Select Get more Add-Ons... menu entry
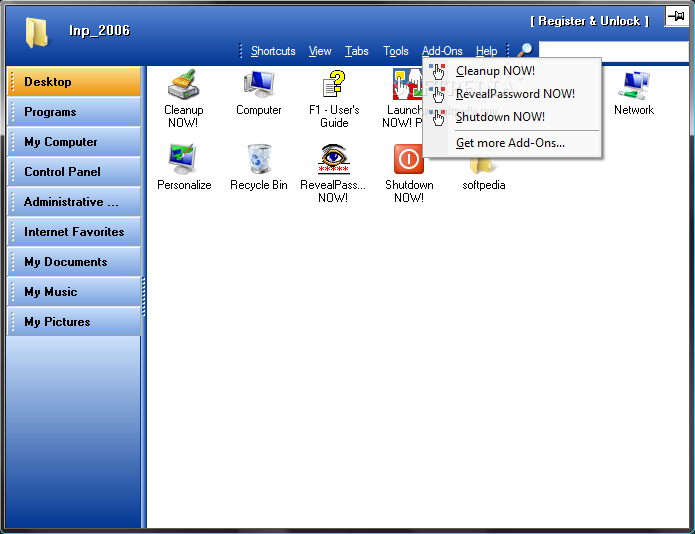 [512, 143]
